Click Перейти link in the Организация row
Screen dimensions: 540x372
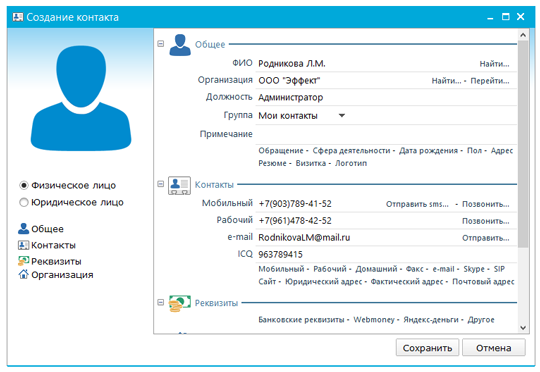coord(490,81)
